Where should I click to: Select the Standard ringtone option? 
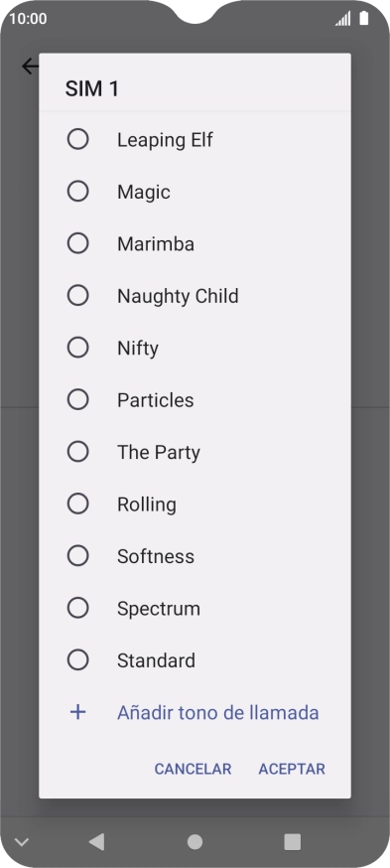pyautogui.click(x=195, y=659)
